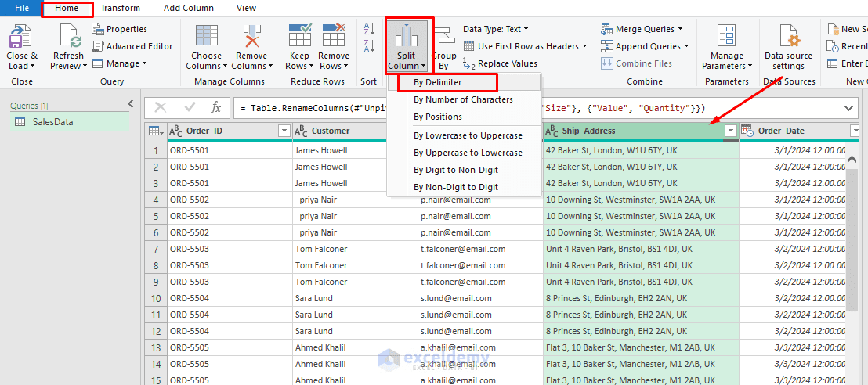Screen dimensions: 868x385
Task: Open Ship_Address column filter dropdown
Action: (x=731, y=131)
